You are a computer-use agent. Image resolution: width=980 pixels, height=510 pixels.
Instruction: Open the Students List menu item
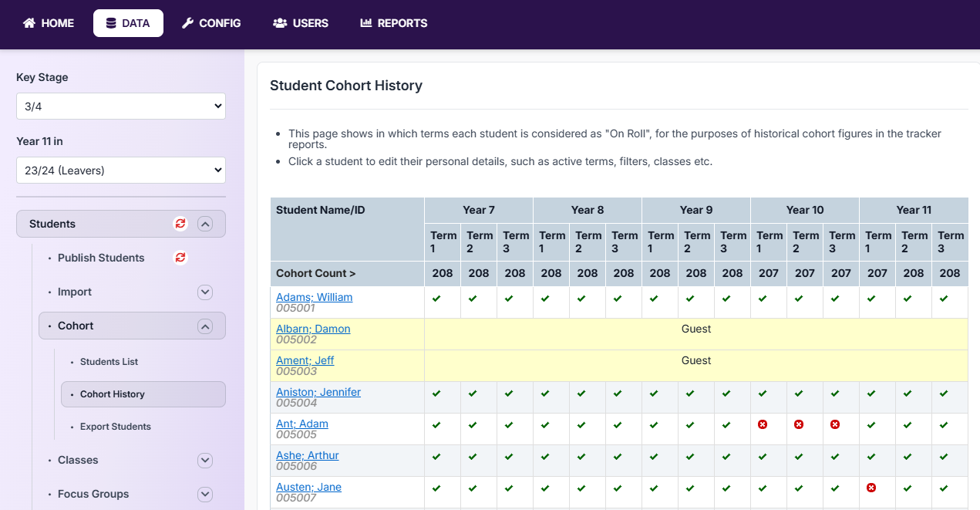pos(109,362)
